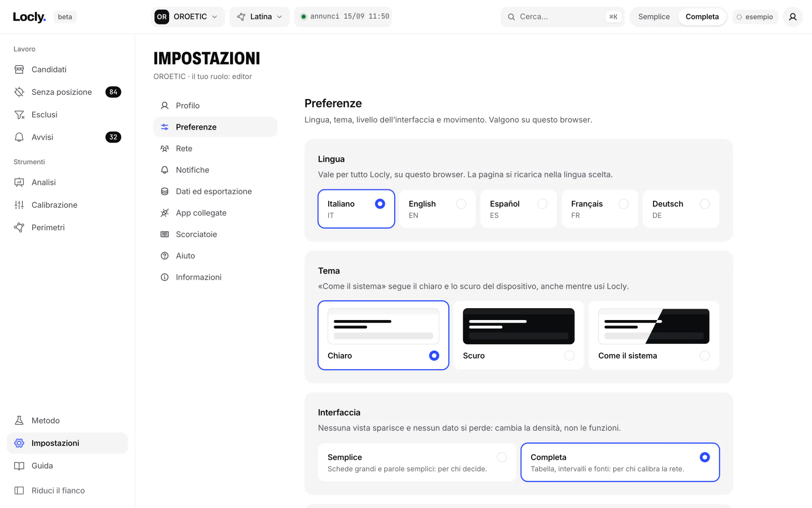This screenshot has height=508, width=812.
Task: Click the Senza posizione location-off icon
Action: coord(19,92)
